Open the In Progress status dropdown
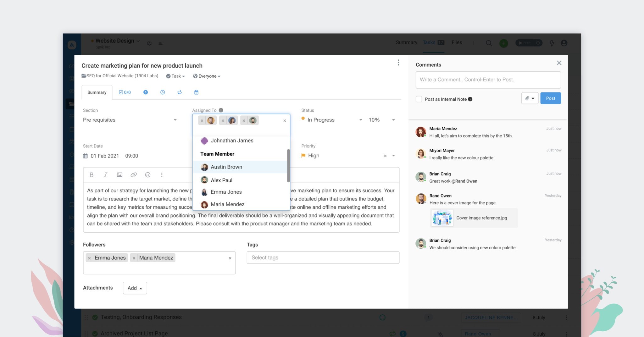The image size is (644, 337). 361,120
